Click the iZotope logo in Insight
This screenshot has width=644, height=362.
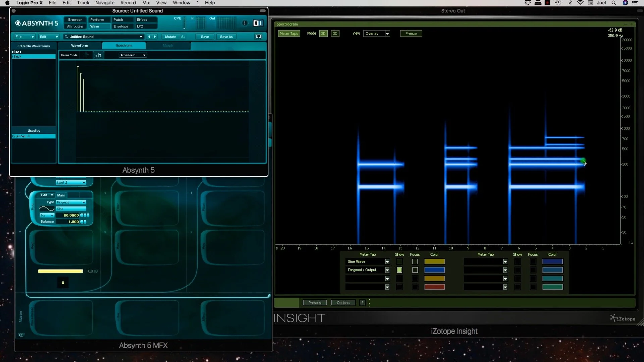(x=622, y=318)
